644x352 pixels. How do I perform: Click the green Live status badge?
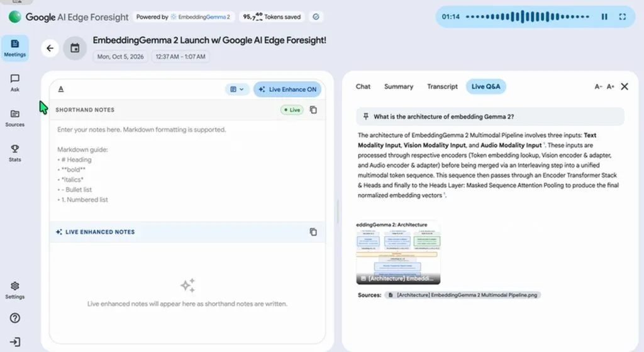pyautogui.click(x=292, y=110)
